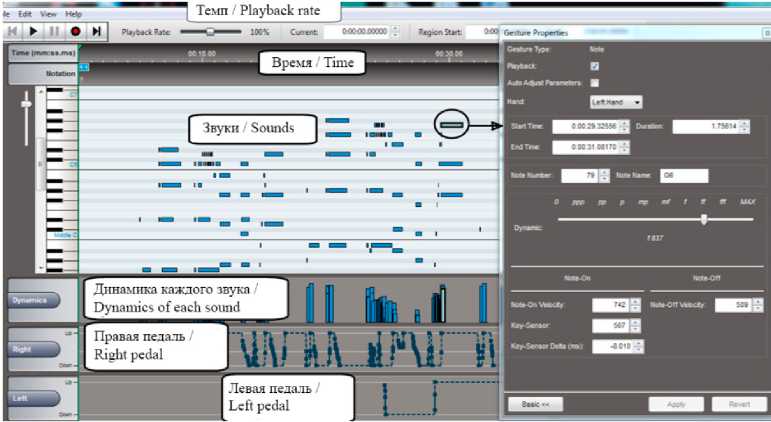Select the Dynamics track button

tap(35, 300)
